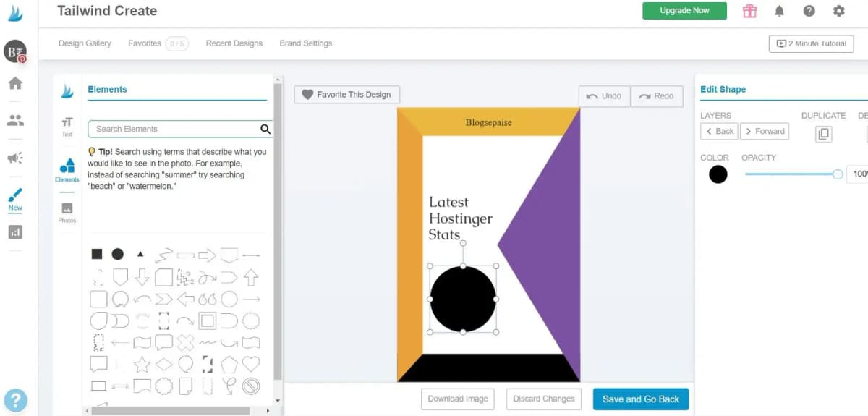The height and width of the screenshot is (416, 868).
Task: Open the people/communities sidebar icon
Action: tap(15, 120)
